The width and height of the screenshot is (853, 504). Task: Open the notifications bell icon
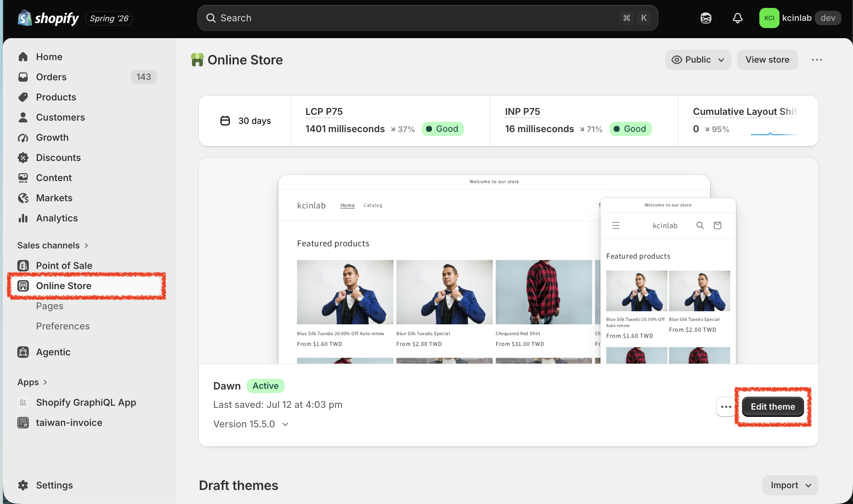coord(737,18)
